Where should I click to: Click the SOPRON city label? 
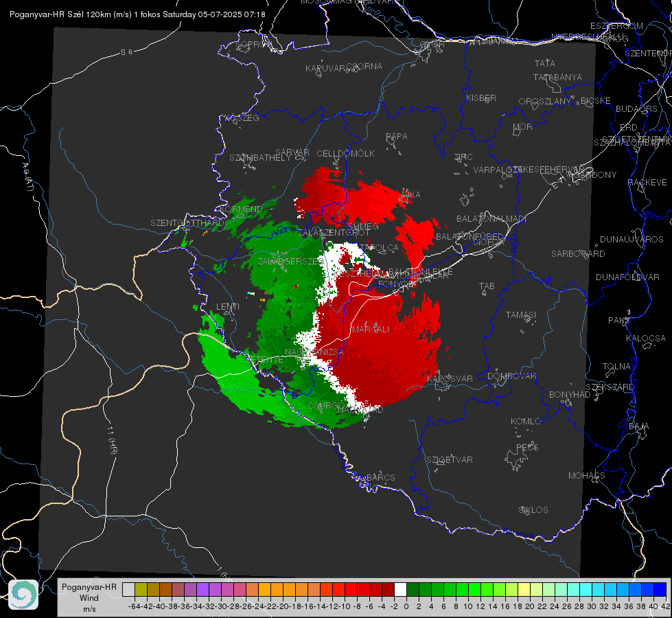coord(253,44)
